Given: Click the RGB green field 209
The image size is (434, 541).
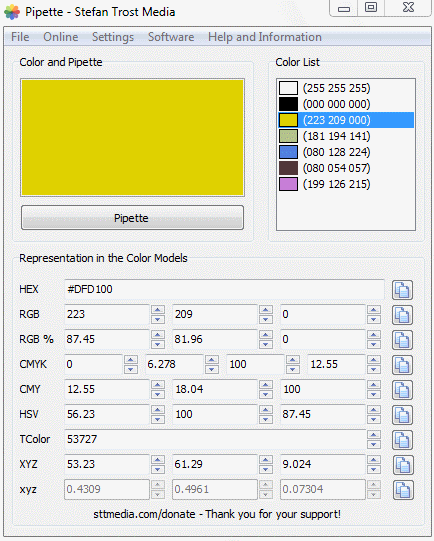Looking at the screenshot, I should click(x=215, y=314).
